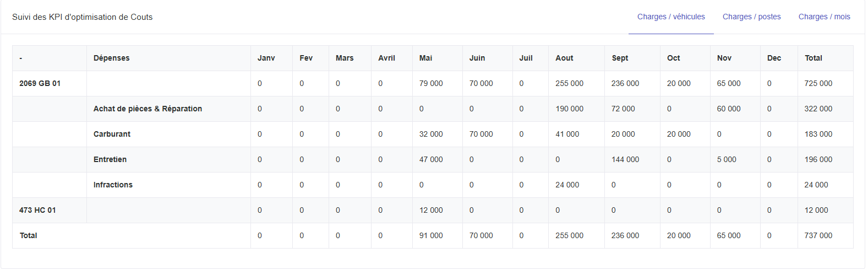Click the Sept column header

coord(620,58)
